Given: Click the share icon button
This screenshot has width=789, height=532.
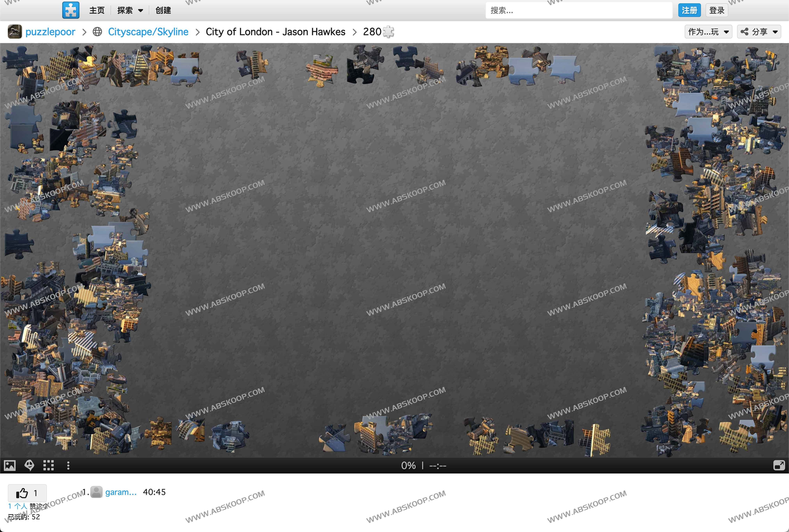Looking at the screenshot, I should coord(744,32).
